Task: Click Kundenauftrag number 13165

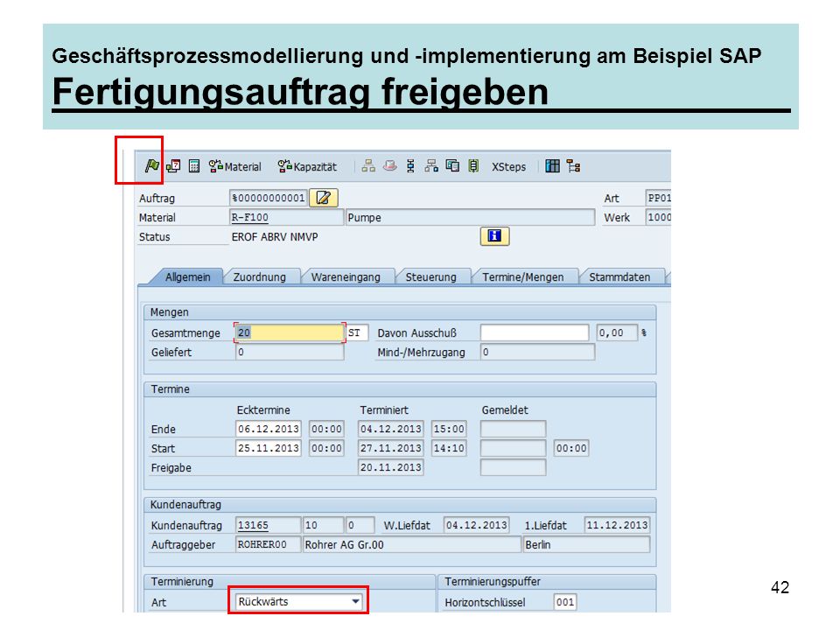Action: click(269, 525)
